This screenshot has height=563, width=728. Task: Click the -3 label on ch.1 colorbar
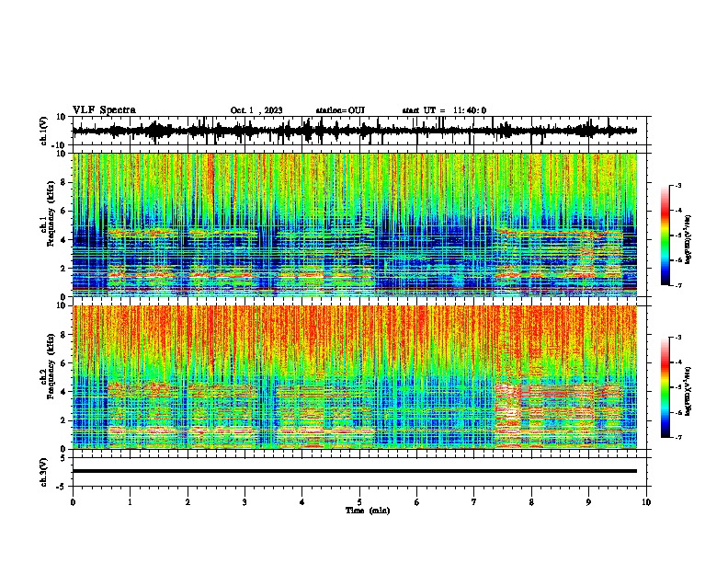[677, 185]
